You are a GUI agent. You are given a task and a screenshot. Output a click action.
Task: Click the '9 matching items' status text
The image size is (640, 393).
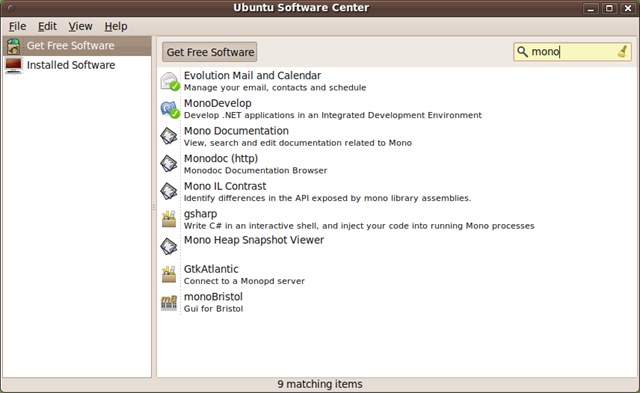click(320, 384)
